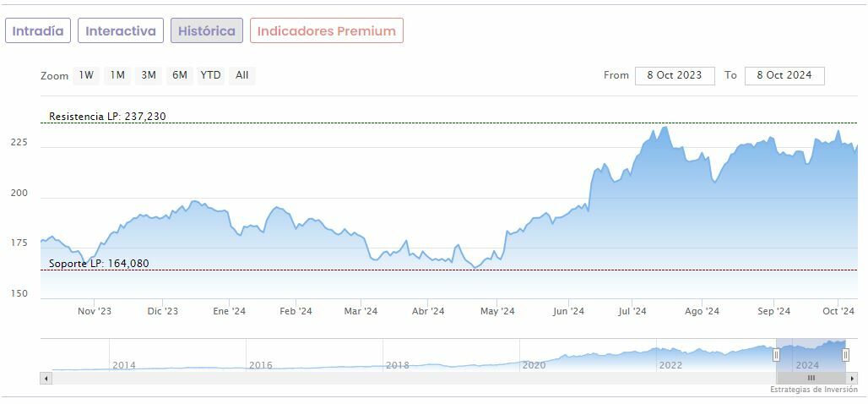Click the Resistencia LP line label
The width and height of the screenshot is (868, 404).
[x=107, y=117]
